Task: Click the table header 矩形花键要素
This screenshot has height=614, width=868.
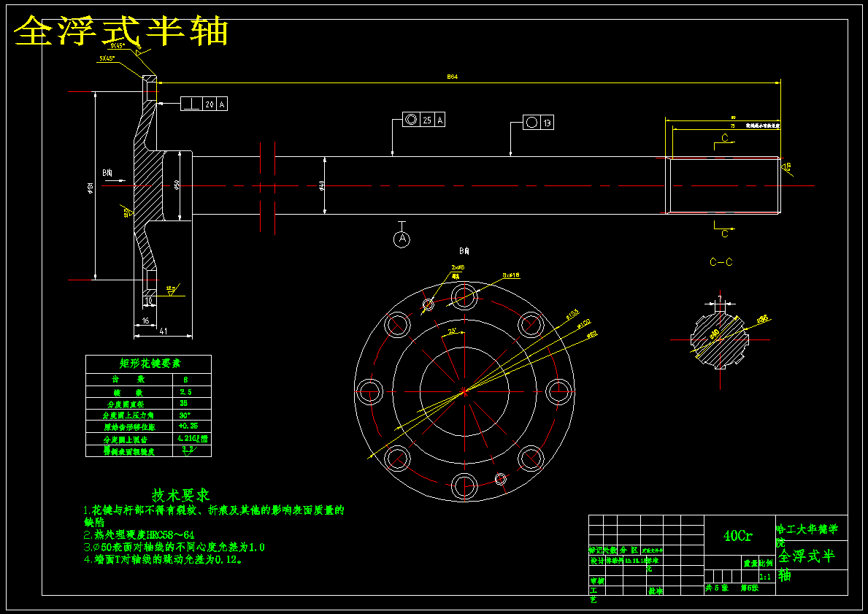Action: [x=150, y=364]
